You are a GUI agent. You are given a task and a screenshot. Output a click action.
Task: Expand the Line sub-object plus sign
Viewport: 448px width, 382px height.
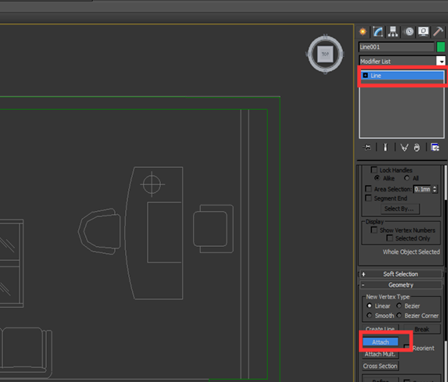[x=365, y=76]
